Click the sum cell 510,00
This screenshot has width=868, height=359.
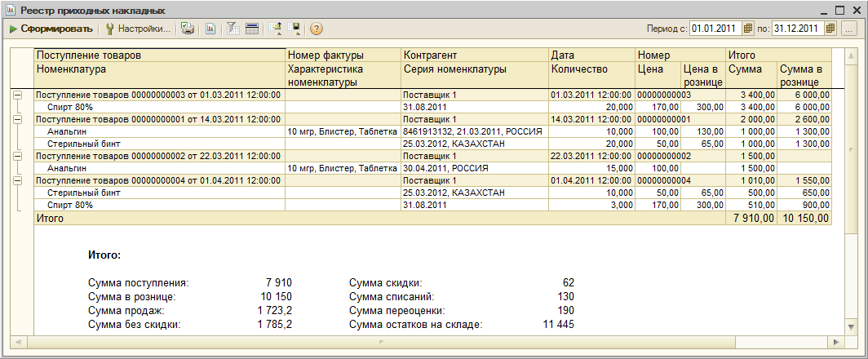click(751, 205)
